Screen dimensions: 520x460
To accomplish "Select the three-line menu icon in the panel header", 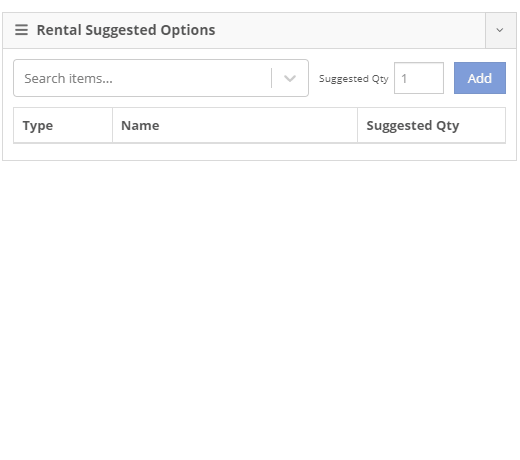I will (x=21, y=30).
